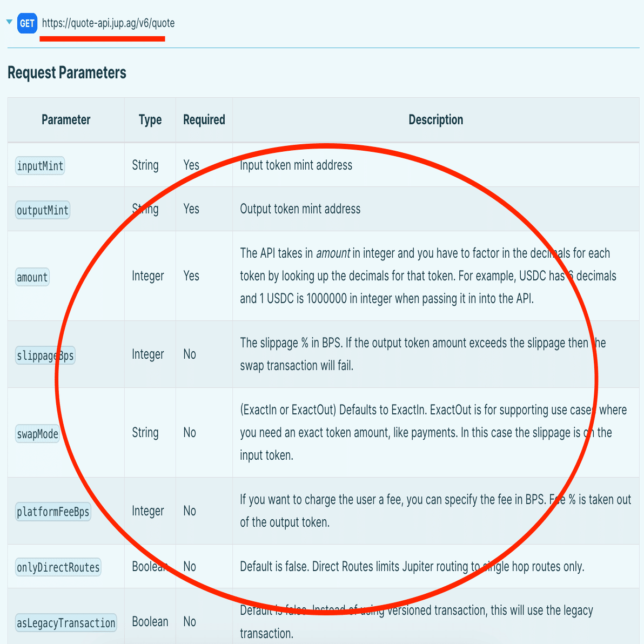Click the quote-api.jup.ag/v6/quote URL
The image size is (644, 644).
(x=109, y=23)
